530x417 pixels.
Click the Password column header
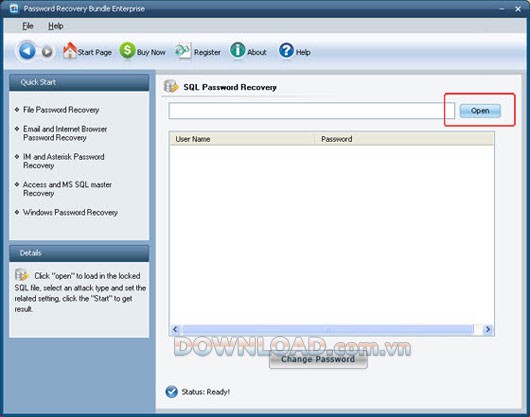pyautogui.click(x=404, y=139)
